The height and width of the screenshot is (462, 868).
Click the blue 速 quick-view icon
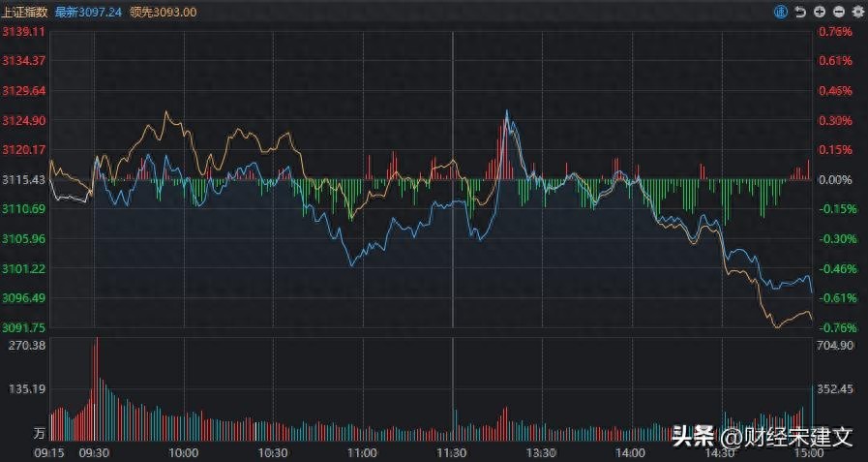[x=782, y=12]
